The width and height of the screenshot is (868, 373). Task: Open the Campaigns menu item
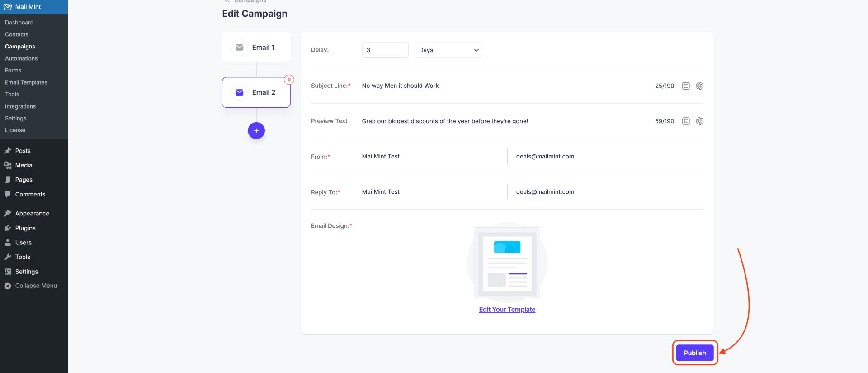20,47
